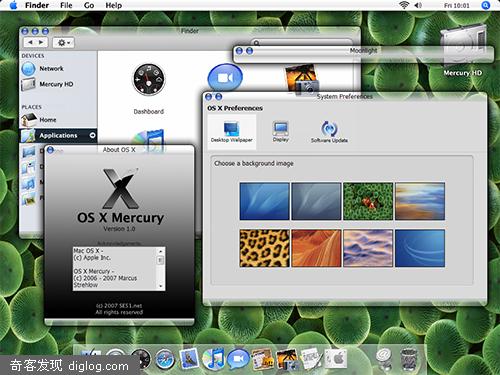Click the volume icon in menu bar
The height and width of the screenshot is (375, 500).
tap(418, 5)
